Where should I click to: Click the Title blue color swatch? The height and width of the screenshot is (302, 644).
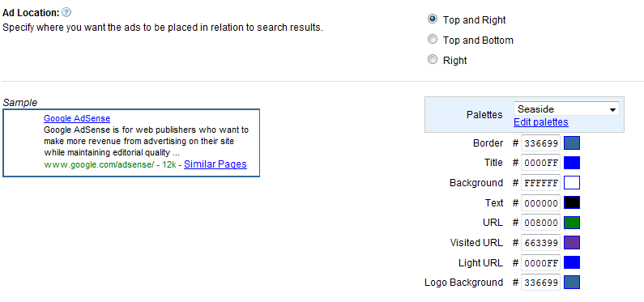coord(572,163)
